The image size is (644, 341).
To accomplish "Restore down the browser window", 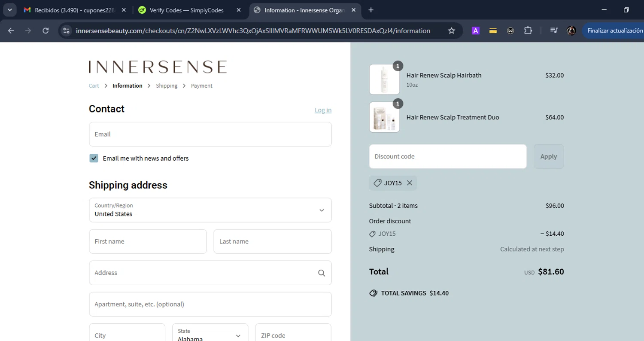I will point(626,10).
